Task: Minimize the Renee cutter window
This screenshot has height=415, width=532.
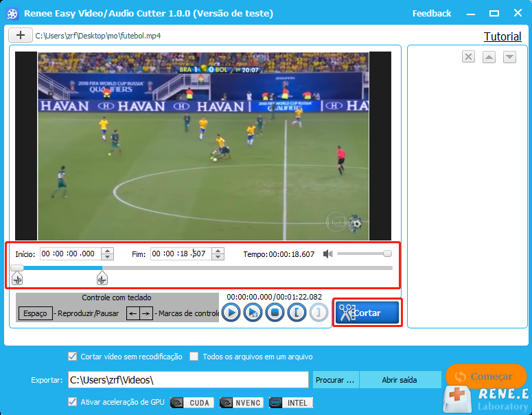Action: click(471, 14)
